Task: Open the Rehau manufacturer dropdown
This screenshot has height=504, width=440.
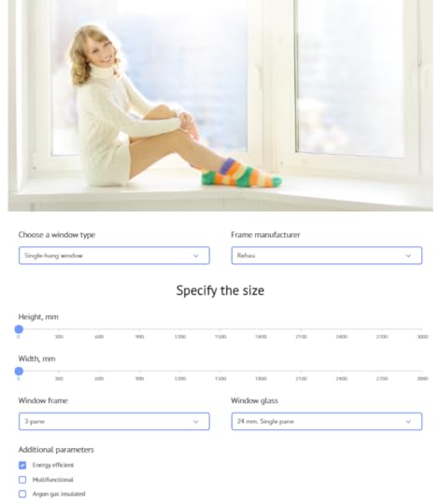Action: point(327,256)
